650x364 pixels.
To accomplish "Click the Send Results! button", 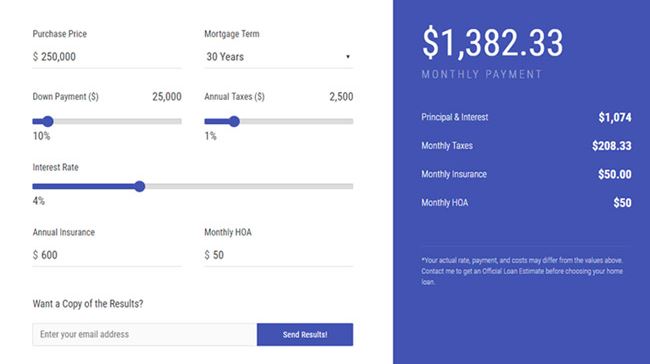I will click(305, 335).
